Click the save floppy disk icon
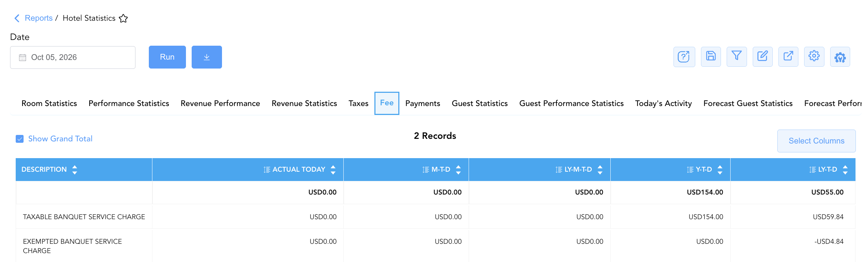This screenshot has width=868, height=262. click(711, 56)
